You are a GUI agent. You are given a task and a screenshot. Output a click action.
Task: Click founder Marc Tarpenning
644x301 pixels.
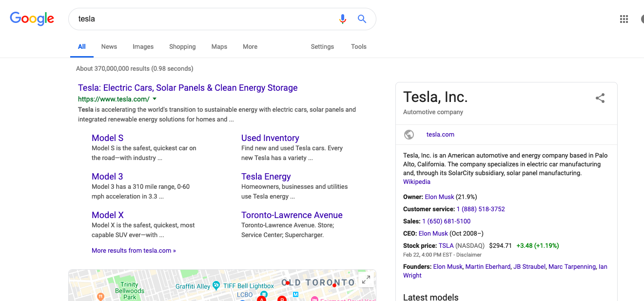[x=572, y=267]
